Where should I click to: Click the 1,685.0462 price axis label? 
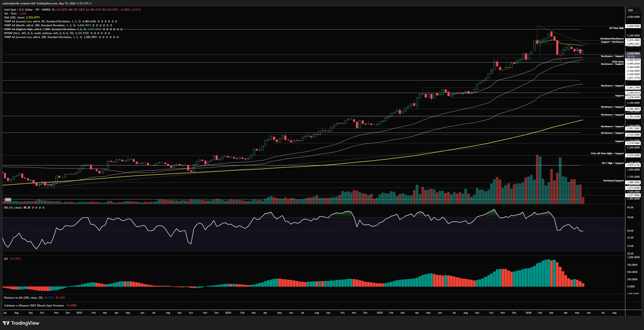[633, 182]
